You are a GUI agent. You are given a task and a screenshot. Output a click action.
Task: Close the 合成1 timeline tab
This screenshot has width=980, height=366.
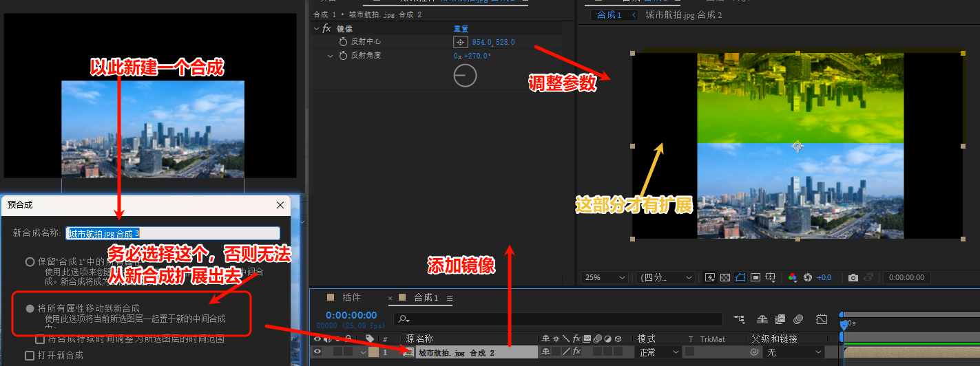[390, 298]
